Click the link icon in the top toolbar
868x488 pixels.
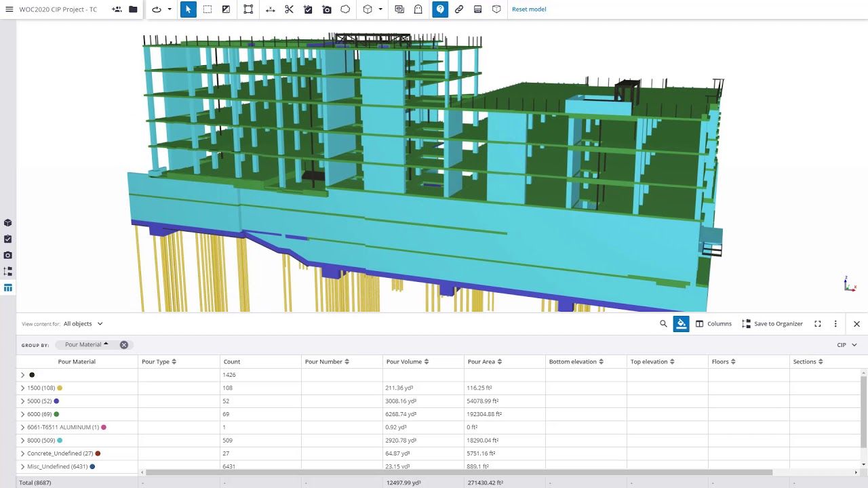pyautogui.click(x=459, y=9)
